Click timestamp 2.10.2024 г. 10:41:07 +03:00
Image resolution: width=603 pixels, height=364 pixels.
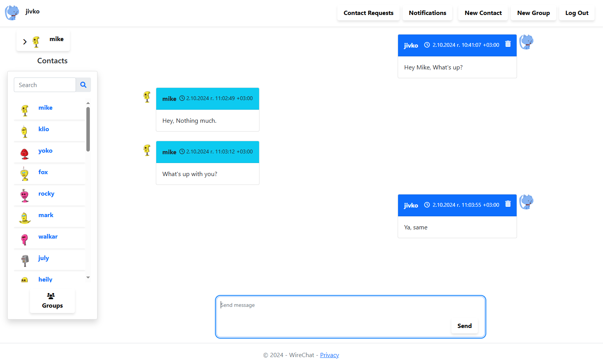coord(466,45)
